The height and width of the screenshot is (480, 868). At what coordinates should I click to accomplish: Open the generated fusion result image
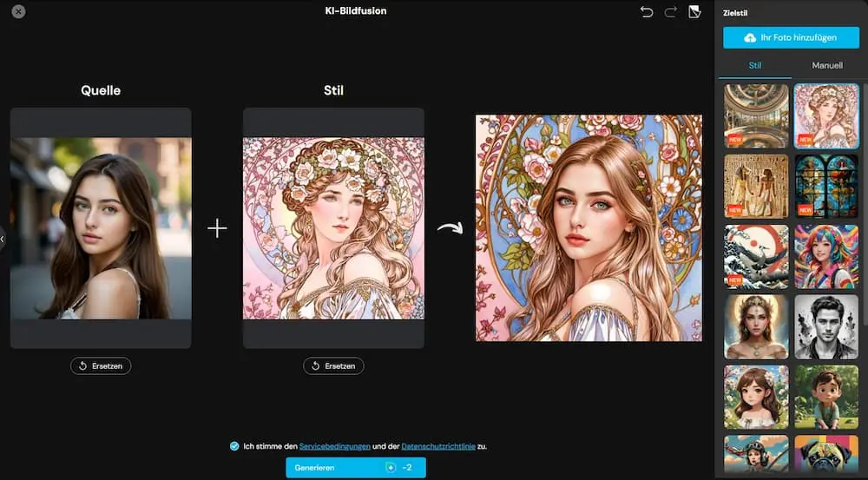tap(589, 228)
